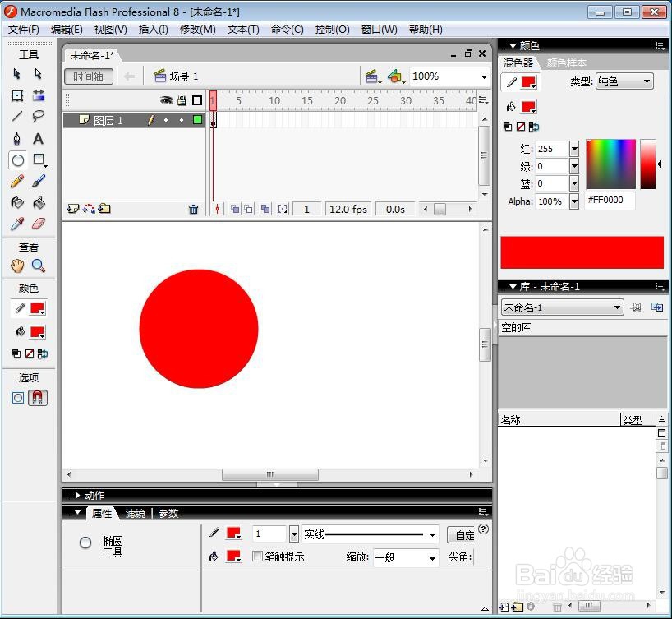This screenshot has height=619, width=672.
Task: Activate the Oval tool in toolbox
Action: coord(17,160)
